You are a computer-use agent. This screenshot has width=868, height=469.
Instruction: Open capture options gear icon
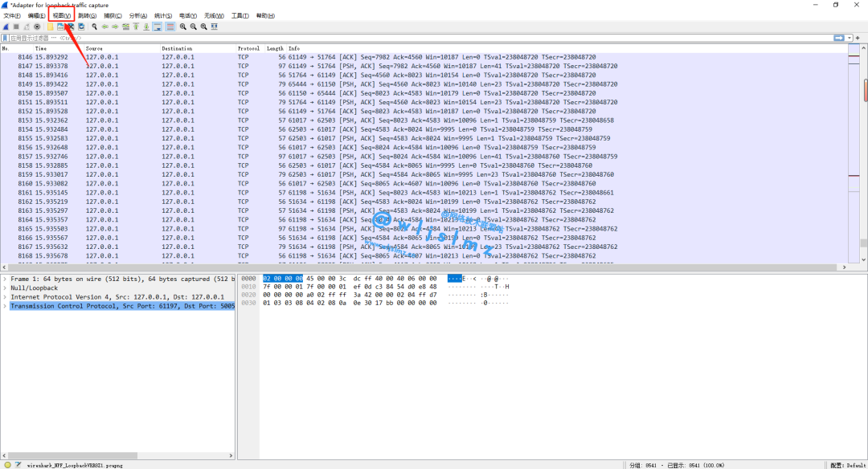coord(37,27)
